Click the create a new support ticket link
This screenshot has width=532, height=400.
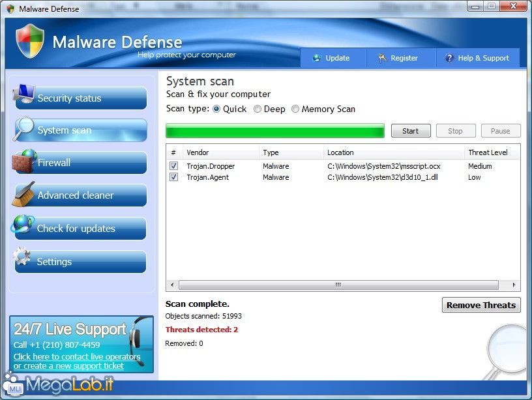pos(68,366)
